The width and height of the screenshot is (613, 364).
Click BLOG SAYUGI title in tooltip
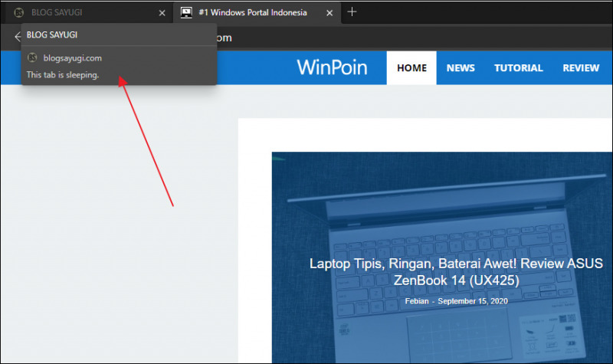click(x=52, y=34)
